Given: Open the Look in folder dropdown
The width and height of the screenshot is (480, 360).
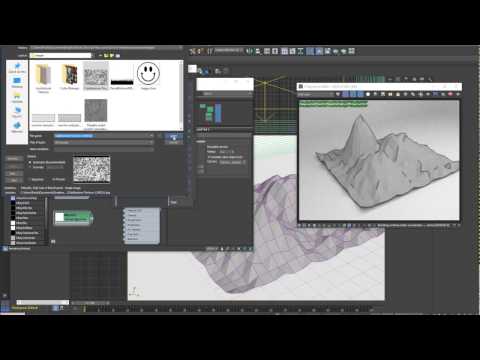Looking at the screenshot, I should pyautogui.click(x=61, y=55).
